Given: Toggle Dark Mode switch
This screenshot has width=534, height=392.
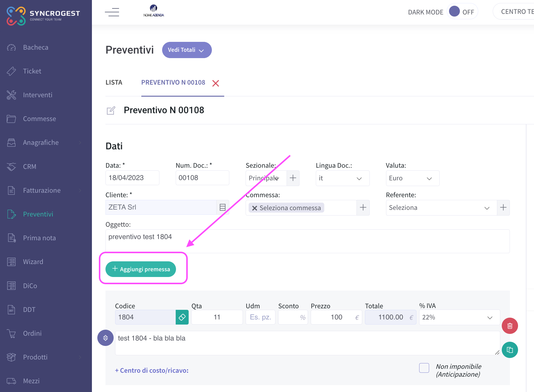Looking at the screenshot, I should [x=462, y=12].
